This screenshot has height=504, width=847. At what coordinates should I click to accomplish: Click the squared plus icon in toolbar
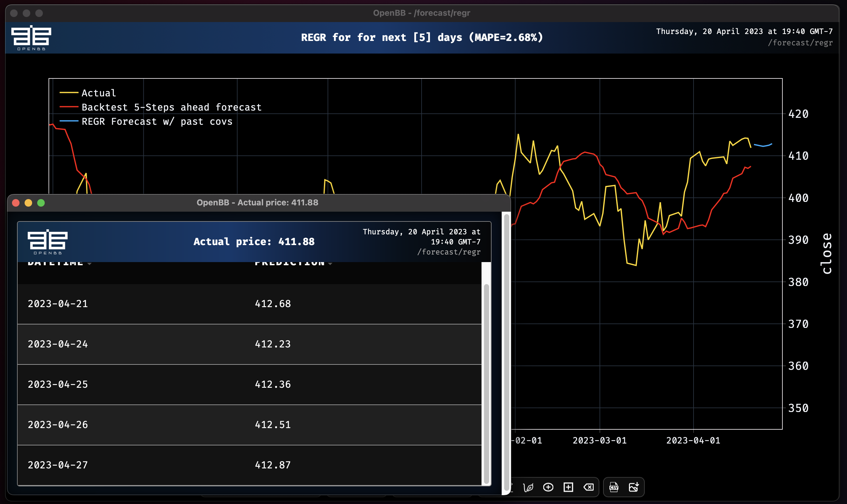pyautogui.click(x=568, y=487)
